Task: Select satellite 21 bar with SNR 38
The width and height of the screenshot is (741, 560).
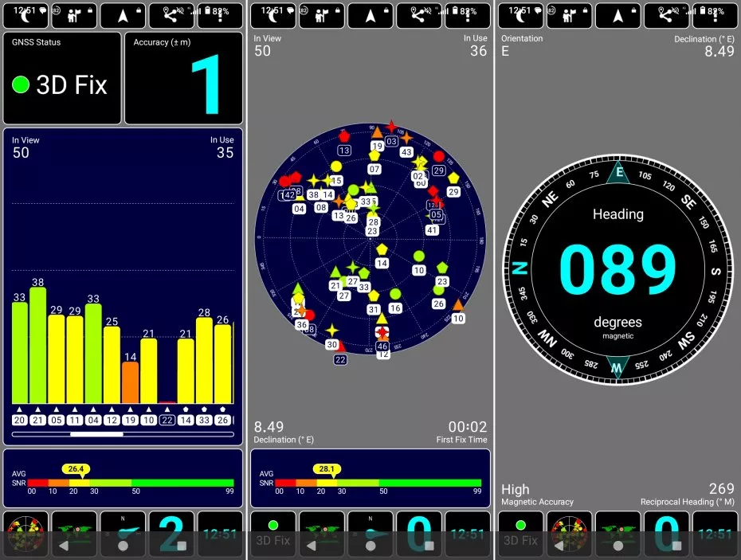Action: pyautogui.click(x=37, y=345)
